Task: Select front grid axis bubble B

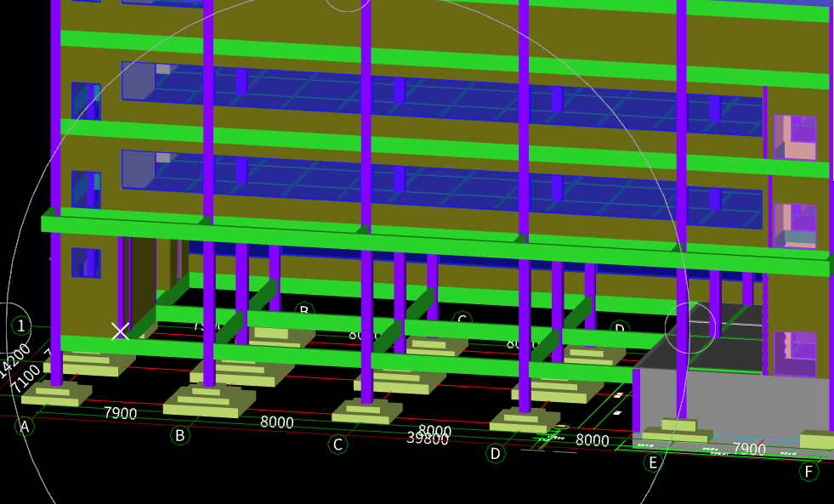Action: [179, 435]
